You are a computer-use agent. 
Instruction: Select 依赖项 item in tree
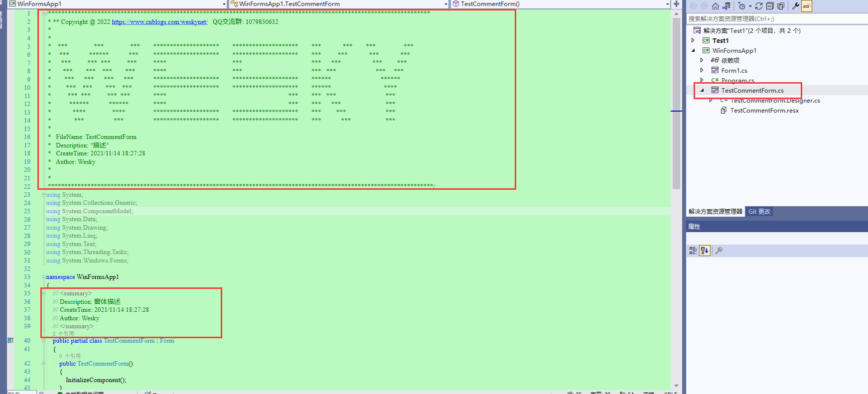[x=730, y=60]
